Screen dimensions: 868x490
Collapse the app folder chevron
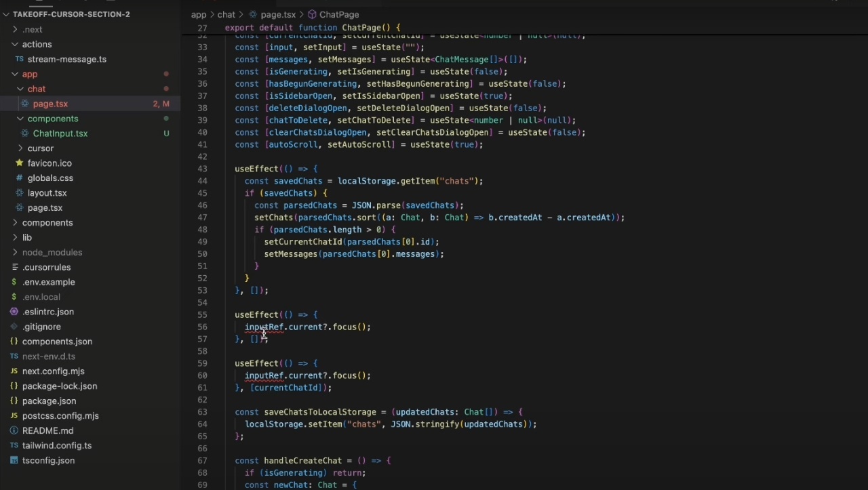pyautogui.click(x=15, y=75)
